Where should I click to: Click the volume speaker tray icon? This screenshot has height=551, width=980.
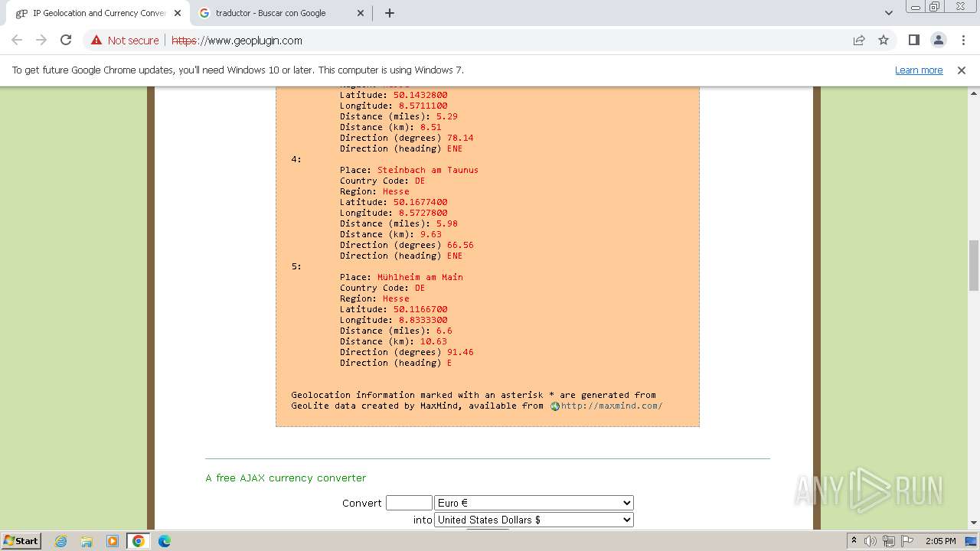pos(871,541)
